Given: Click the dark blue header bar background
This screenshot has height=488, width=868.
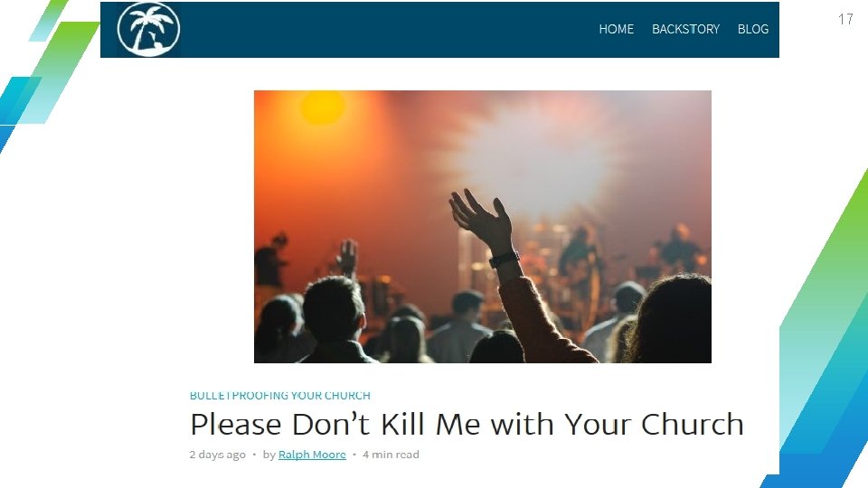Looking at the screenshot, I should tap(388, 29).
